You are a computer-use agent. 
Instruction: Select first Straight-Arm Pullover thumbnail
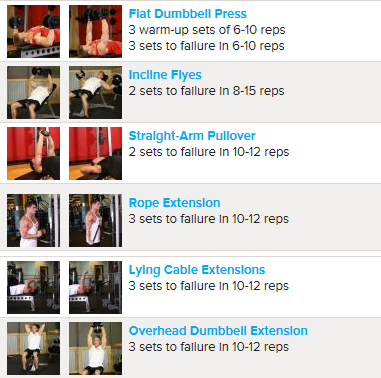tap(34, 153)
